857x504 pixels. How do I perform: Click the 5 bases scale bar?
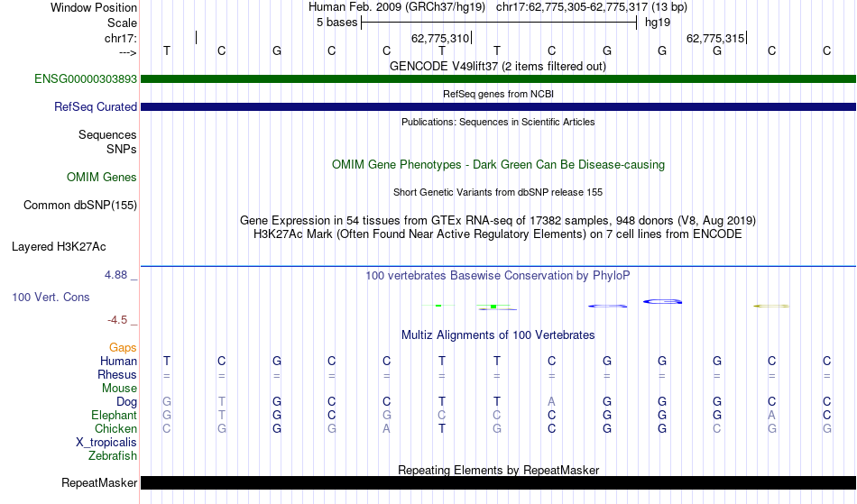[x=499, y=23]
